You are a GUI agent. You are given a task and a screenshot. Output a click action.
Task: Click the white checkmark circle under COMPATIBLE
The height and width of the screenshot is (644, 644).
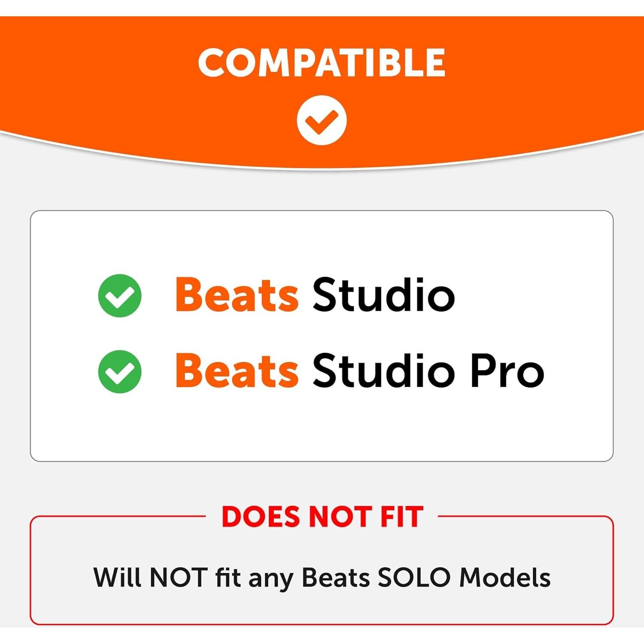[322, 120]
